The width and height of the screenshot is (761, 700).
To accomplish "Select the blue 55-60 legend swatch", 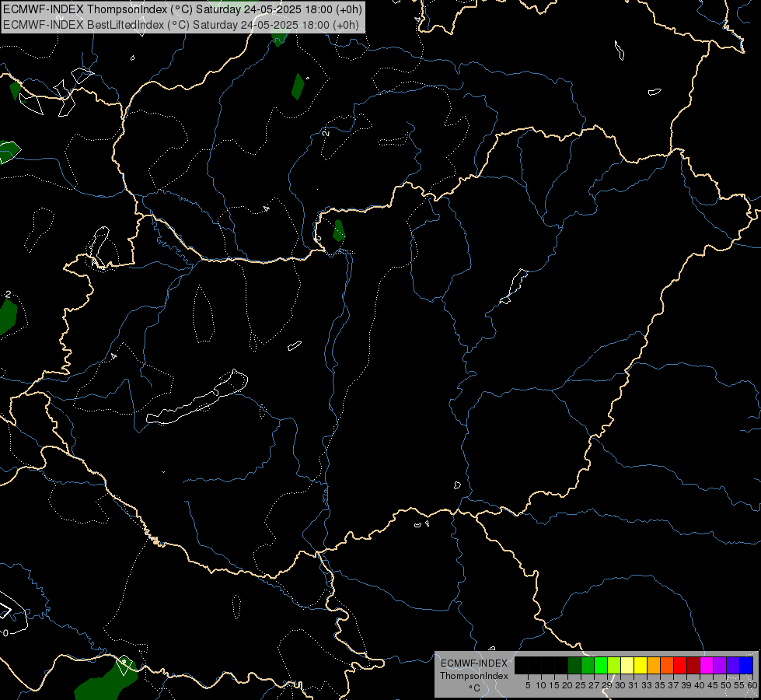I will click(x=746, y=665).
